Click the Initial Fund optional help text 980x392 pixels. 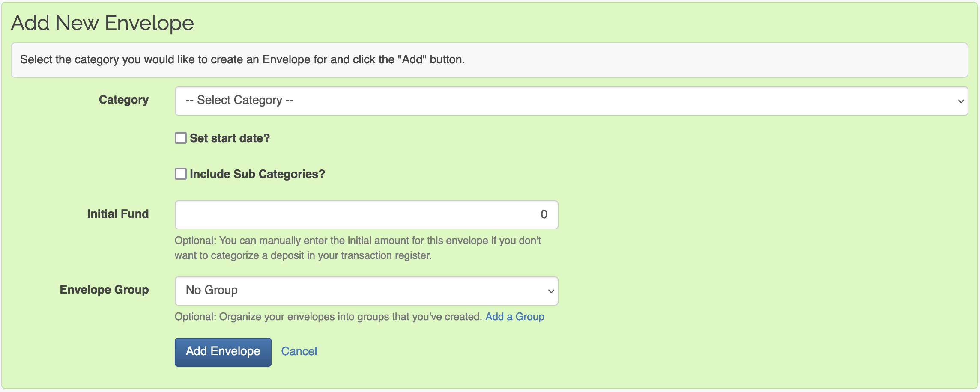(x=358, y=248)
